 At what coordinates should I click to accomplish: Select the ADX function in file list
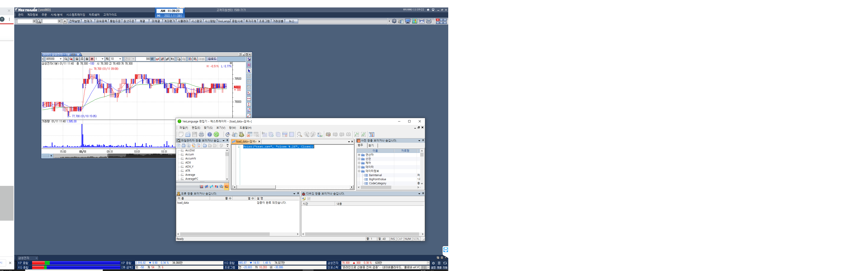pos(188,163)
